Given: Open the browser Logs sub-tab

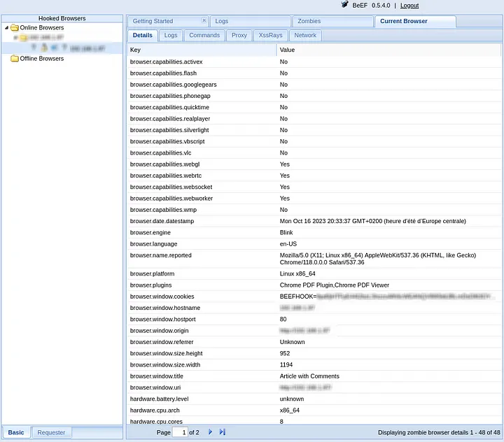Looking at the screenshot, I should [171, 36].
